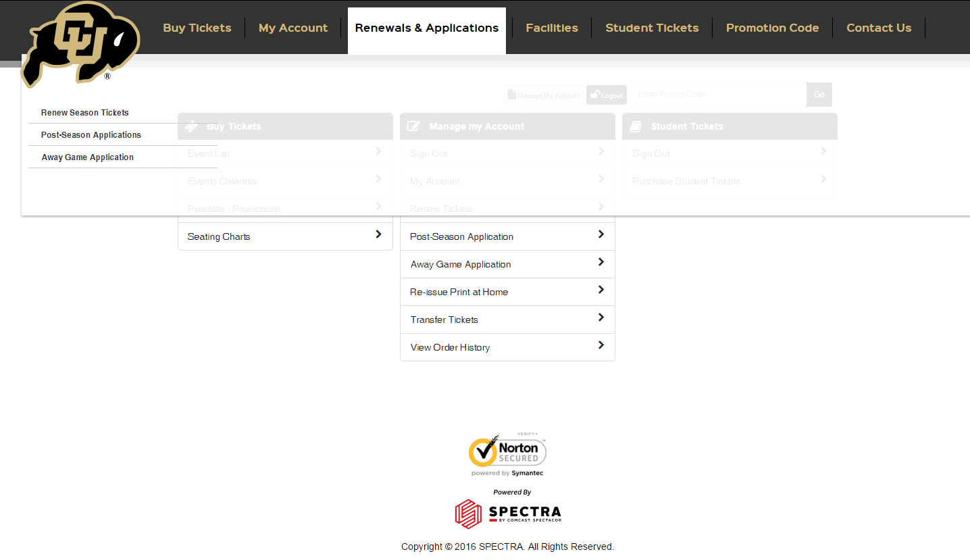Select Away Game Application in dropdown menu
Screen dimensions: 970x560
pyautogui.click(x=87, y=157)
